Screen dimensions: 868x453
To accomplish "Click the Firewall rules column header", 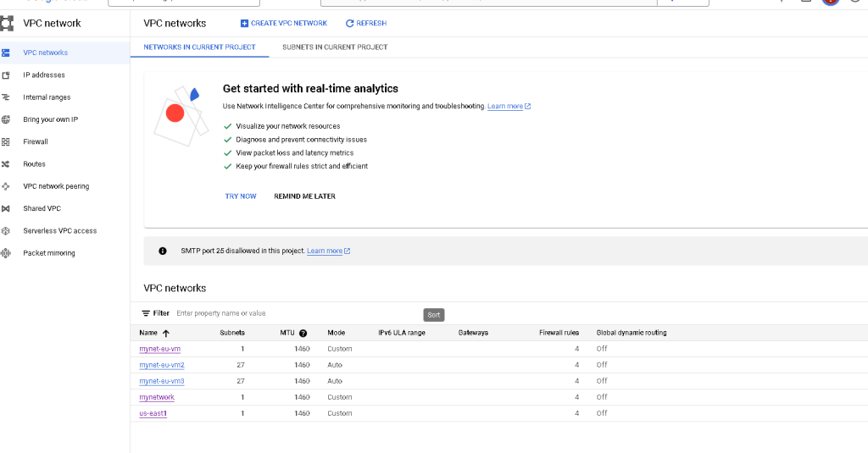I will coord(559,333).
